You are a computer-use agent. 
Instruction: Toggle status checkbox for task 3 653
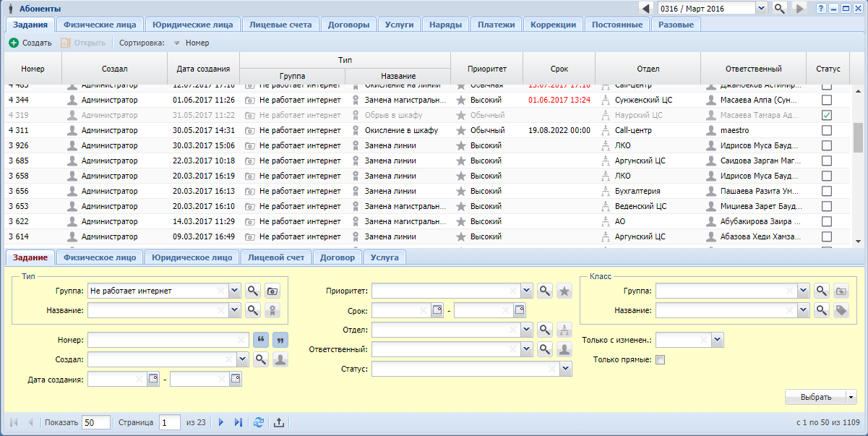point(827,206)
